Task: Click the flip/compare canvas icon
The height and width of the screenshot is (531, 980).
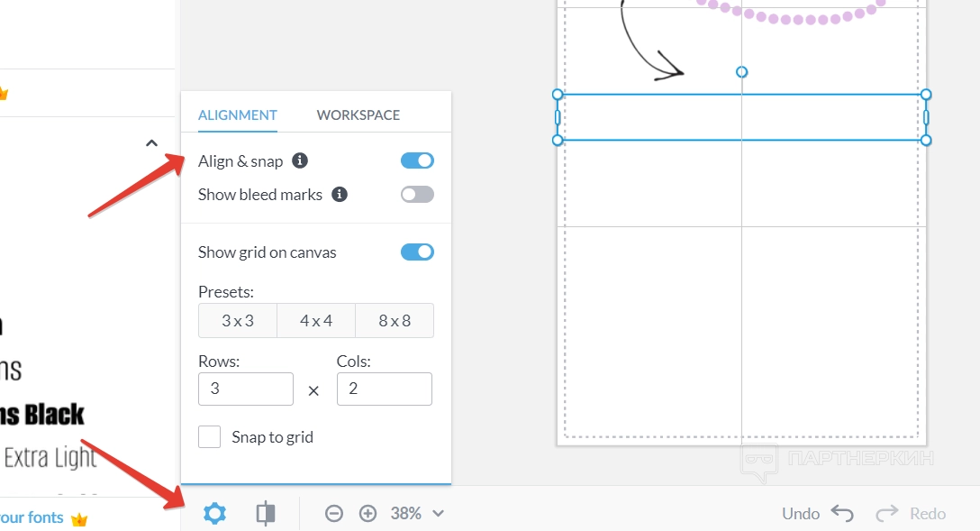Action: [x=266, y=514]
